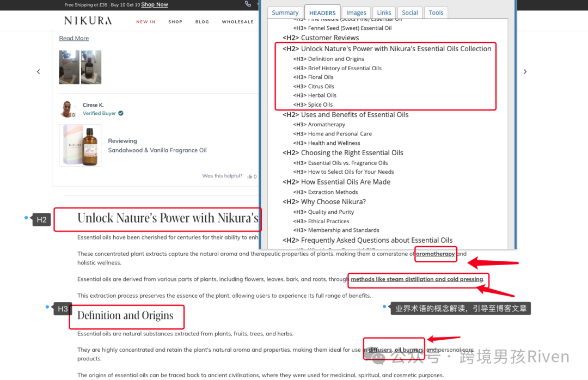
Task: Click the Read More link
Action: pyautogui.click(x=74, y=38)
